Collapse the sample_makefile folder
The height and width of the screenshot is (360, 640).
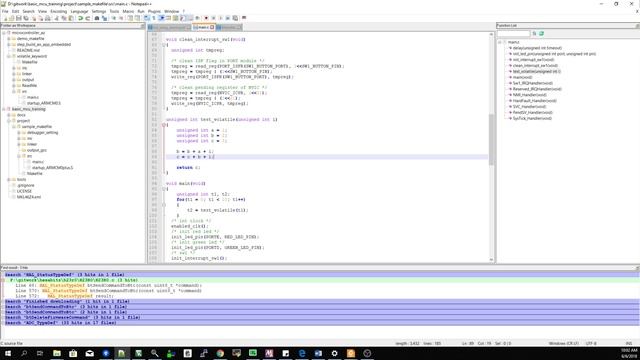pyautogui.click(x=13, y=127)
